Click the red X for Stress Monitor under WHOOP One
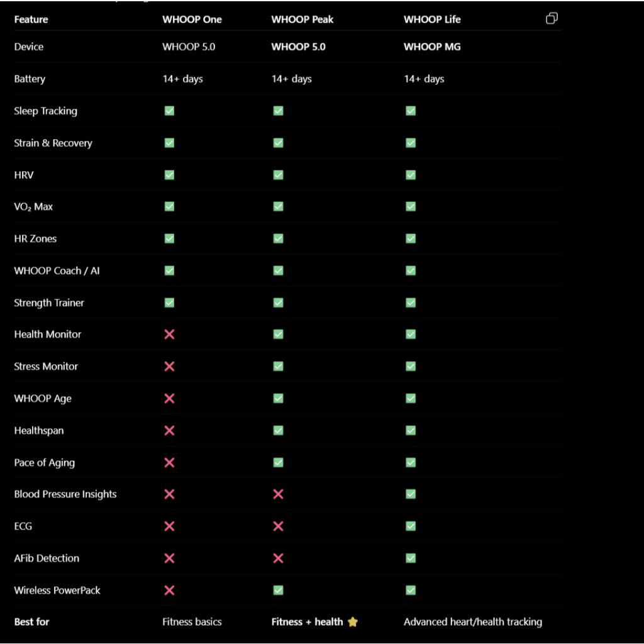Image resolution: width=644 pixels, height=644 pixels. (x=169, y=367)
